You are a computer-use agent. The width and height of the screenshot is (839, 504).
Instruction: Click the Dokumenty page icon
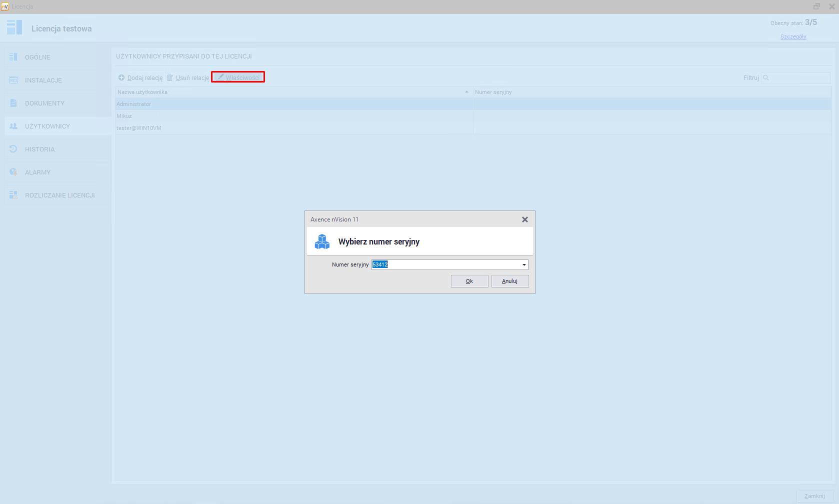tap(13, 103)
